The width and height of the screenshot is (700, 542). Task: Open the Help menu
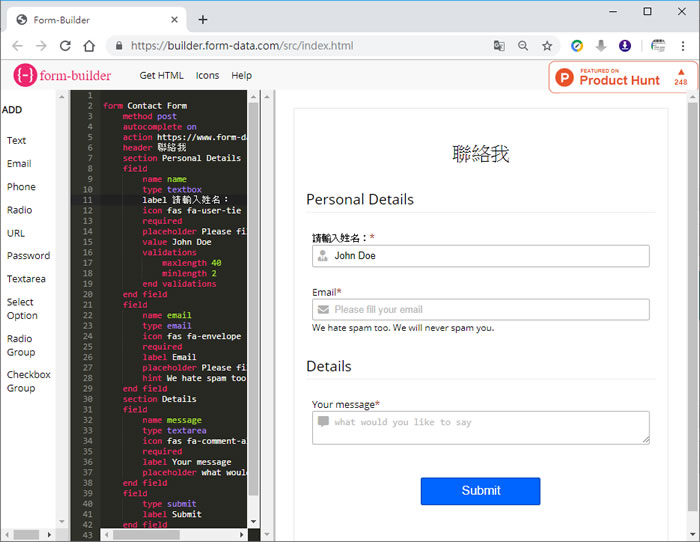click(x=242, y=75)
